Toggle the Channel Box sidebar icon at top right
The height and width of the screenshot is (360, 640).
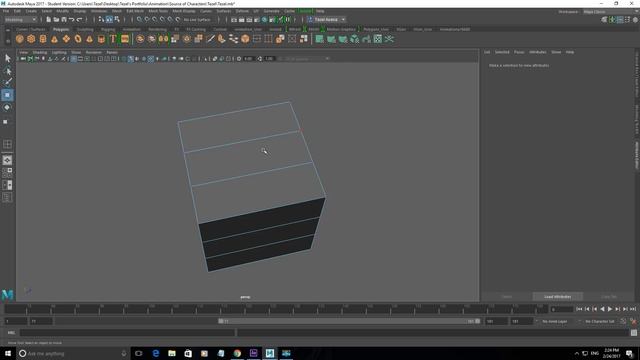tap(635, 20)
